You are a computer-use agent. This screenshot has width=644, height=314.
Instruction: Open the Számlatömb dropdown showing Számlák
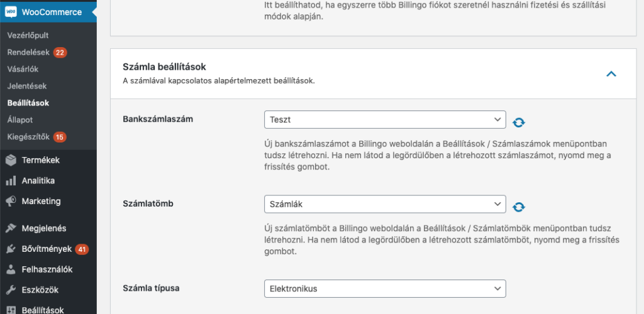(x=385, y=204)
